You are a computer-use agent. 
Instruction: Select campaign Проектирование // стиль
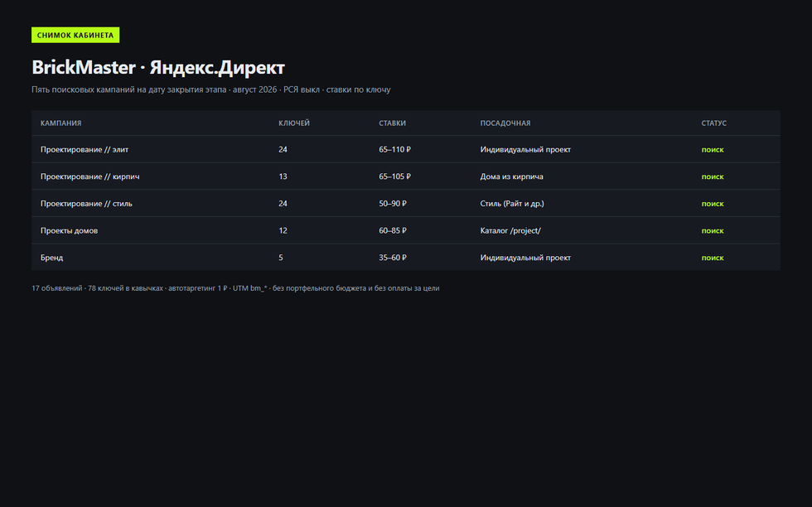click(86, 204)
